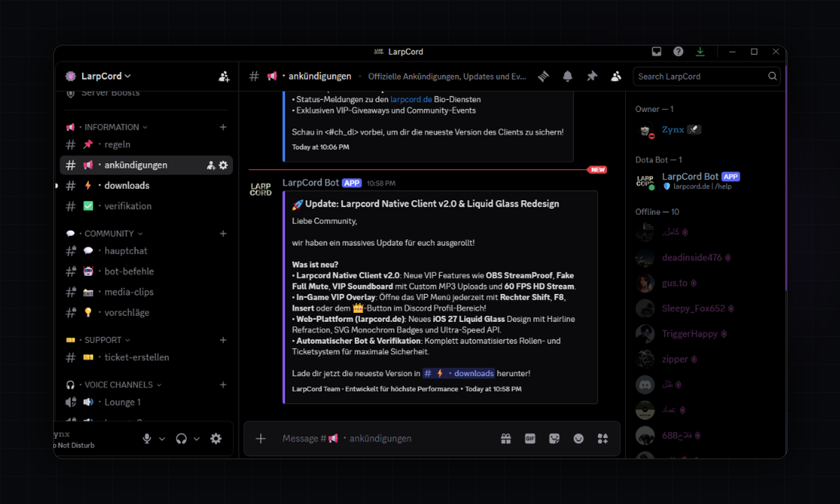Join the Lounge 1 voice channel
Viewport: 840px width, 504px height.
(146, 402)
